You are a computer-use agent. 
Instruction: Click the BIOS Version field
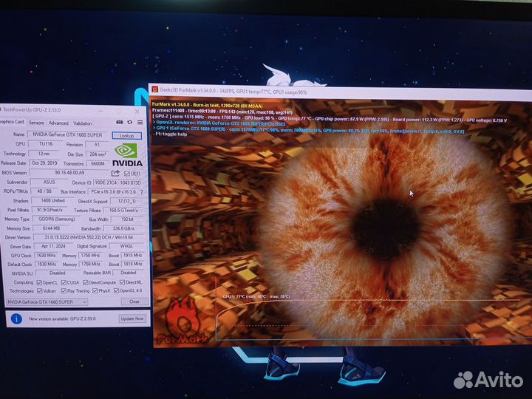[x=69, y=173]
